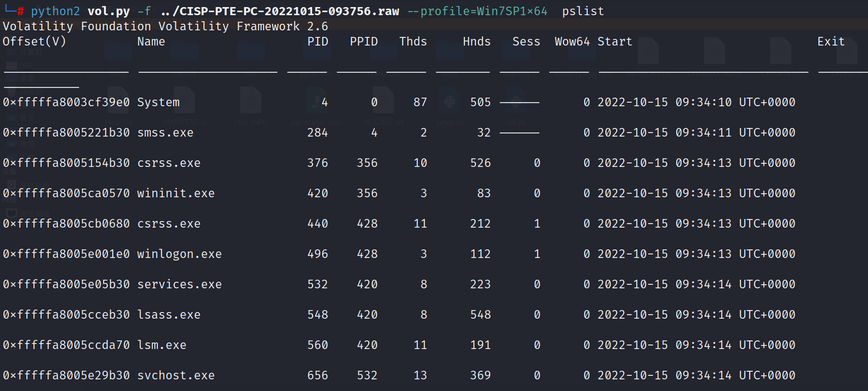The image size is (868, 391).
Task: Click handle count 83 for wininit.exe
Action: [x=484, y=193]
